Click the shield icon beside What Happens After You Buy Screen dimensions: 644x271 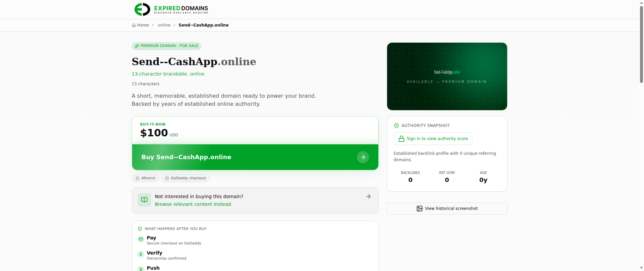[140, 229]
